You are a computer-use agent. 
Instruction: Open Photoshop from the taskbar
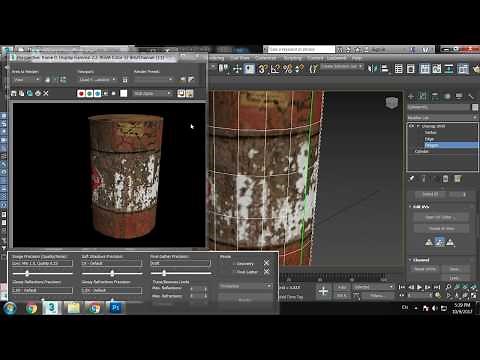(x=115, y=308)
